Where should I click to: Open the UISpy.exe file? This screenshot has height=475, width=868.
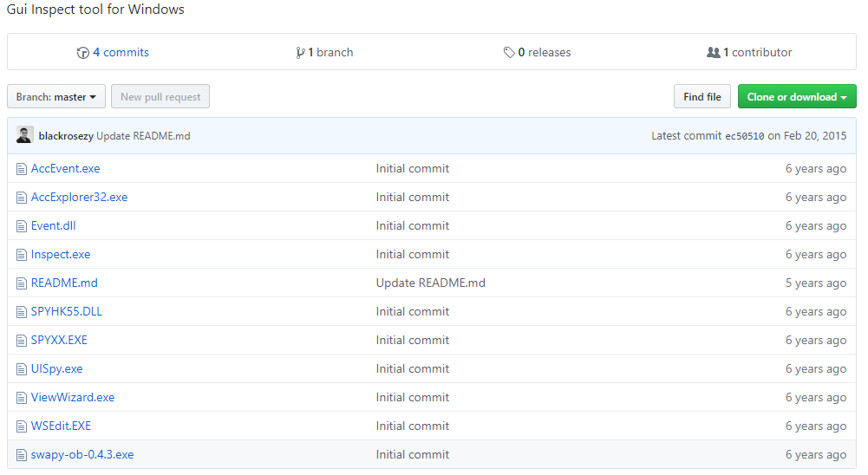pyautogui.click(x=56, y=369)
